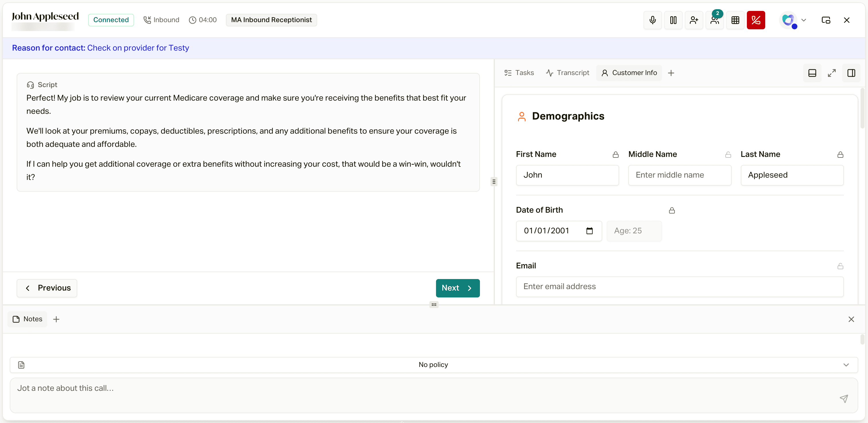The width and height of the screenshot is (868, 423).
Task: Expand the No policy dropdown
Action: pyautogui.click(x=434, y=365)
